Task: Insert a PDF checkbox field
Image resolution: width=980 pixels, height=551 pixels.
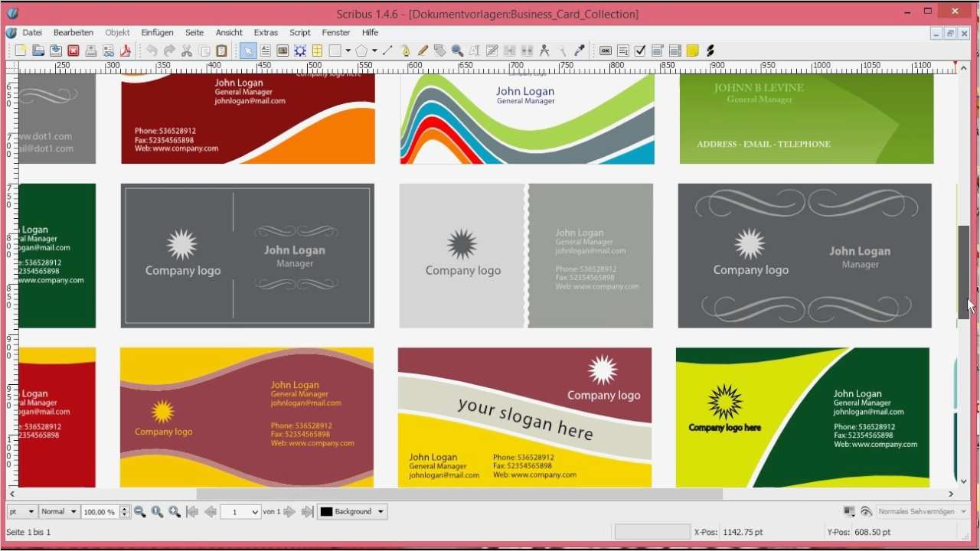Action: click(x=640, y=51)
